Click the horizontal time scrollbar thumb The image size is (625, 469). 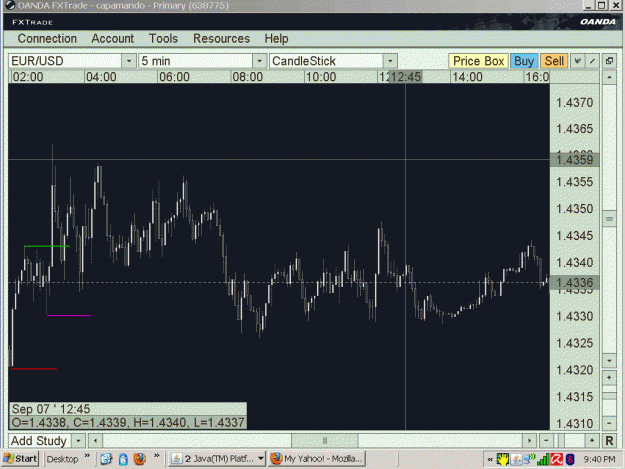click(325, 441)
